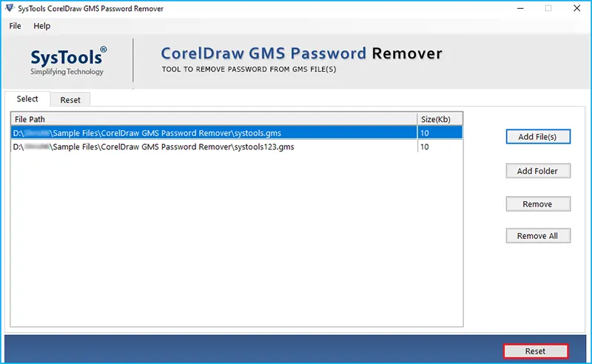Click the Remove button
The image size is (592, 364).
pos(538,204)
